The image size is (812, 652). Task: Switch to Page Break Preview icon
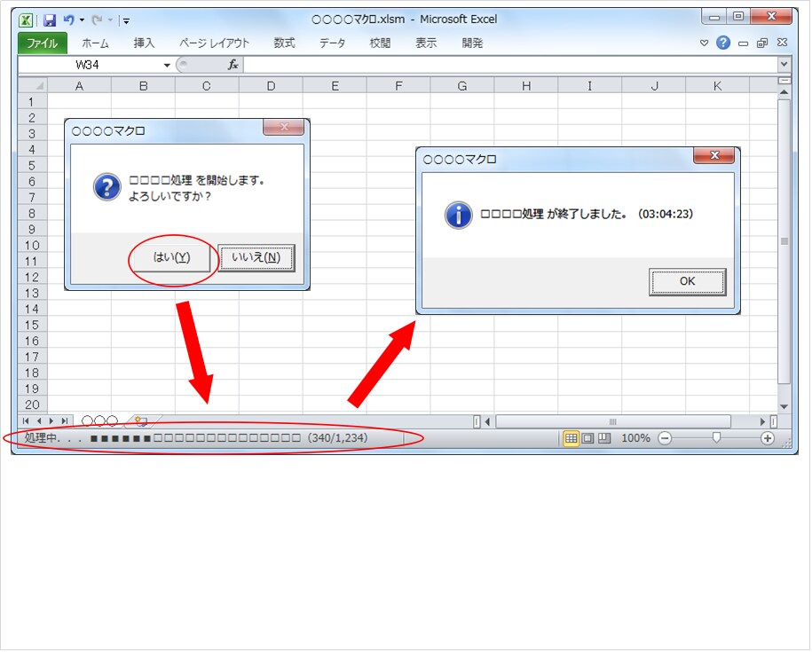(603, 439)
